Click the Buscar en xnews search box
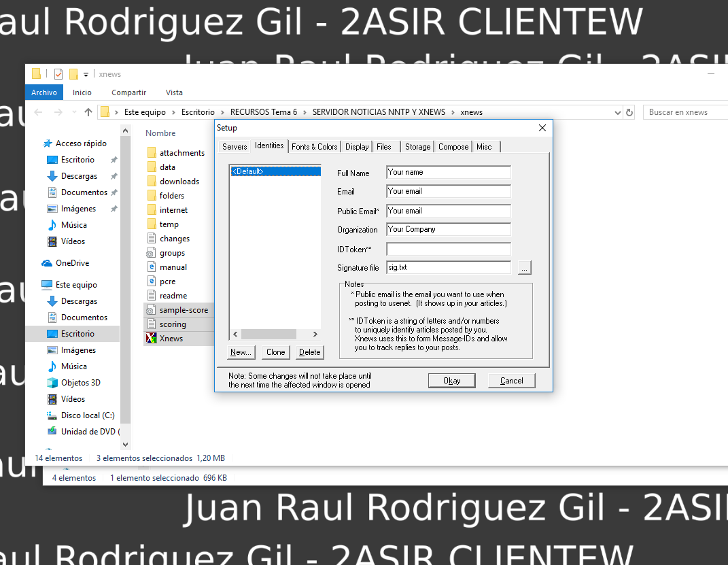 [x=684, y=112]
